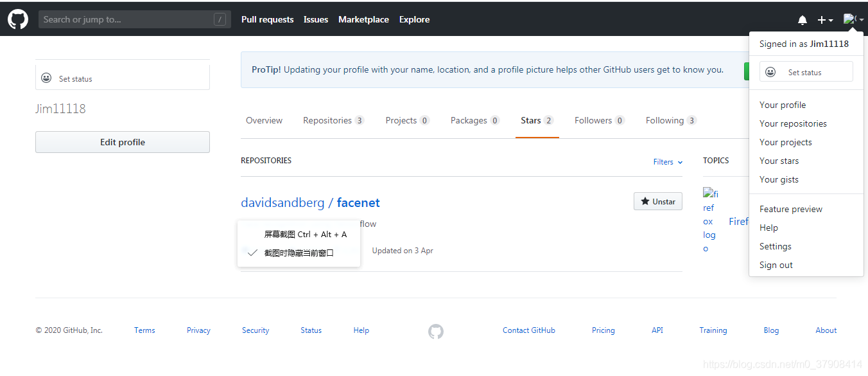Screen dimensions: 868x376
Task: Click Sign out
Action: click(x=776, y=265)
